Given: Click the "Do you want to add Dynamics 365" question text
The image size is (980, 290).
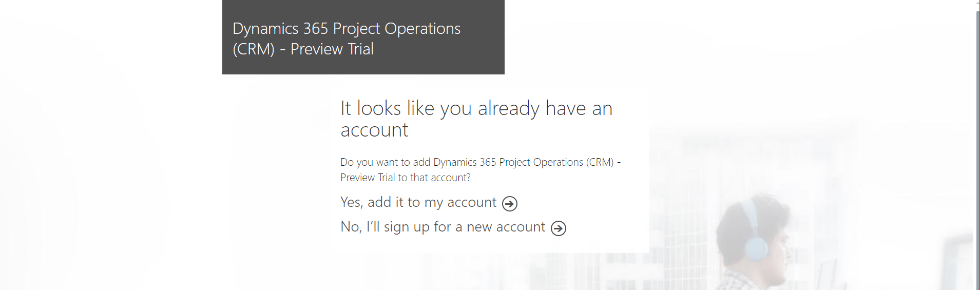Looking at the screenshot, I should 480,162.
